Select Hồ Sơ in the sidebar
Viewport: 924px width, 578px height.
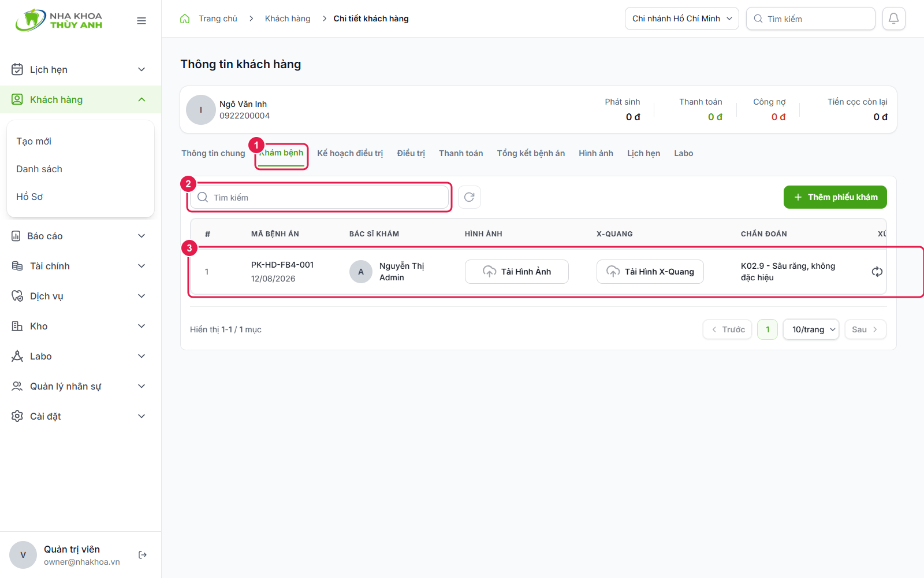(29, 197)
